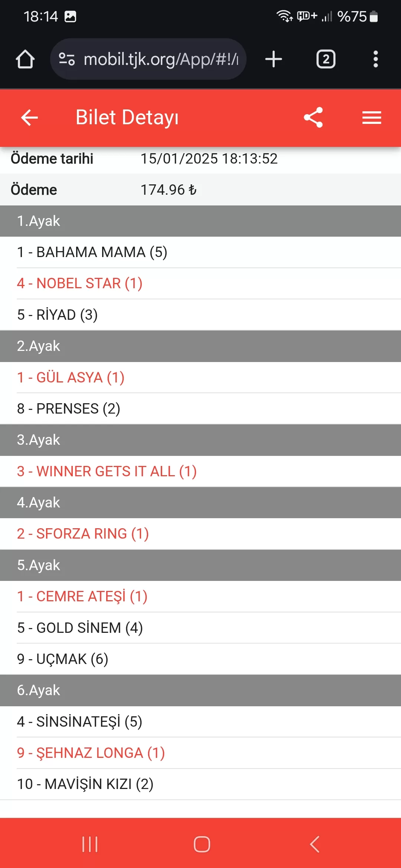Tap the ŞEHNAZ LONGA horse entry
This screenshot has width=401, height=868.
[91, 753]
